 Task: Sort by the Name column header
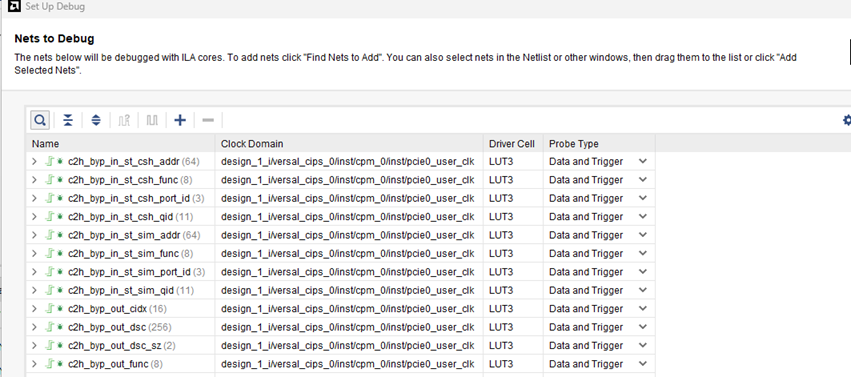[120, 144]
